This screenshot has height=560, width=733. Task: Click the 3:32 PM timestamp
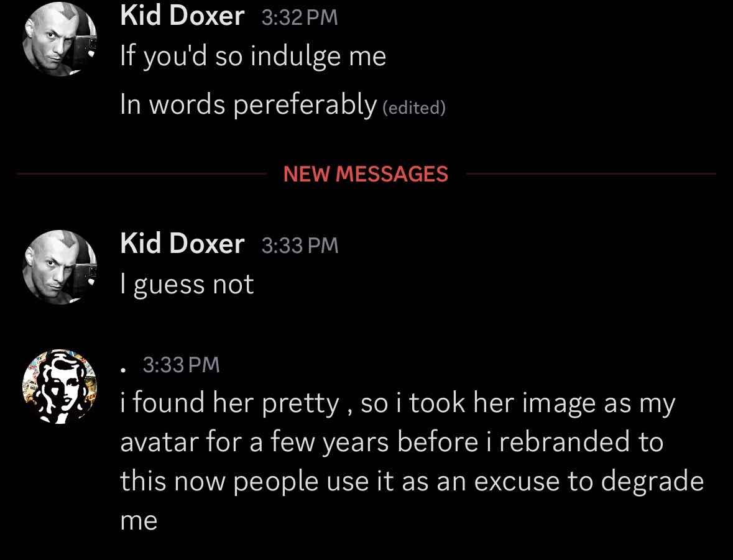[x=300, y=17]
